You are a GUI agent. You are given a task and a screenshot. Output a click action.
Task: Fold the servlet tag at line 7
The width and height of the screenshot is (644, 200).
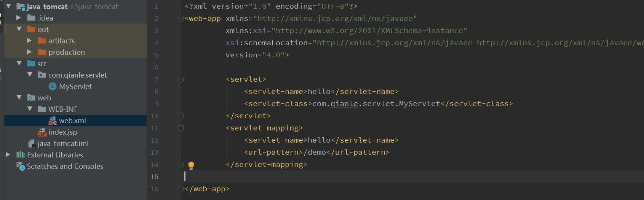click(x=181, y=79)
